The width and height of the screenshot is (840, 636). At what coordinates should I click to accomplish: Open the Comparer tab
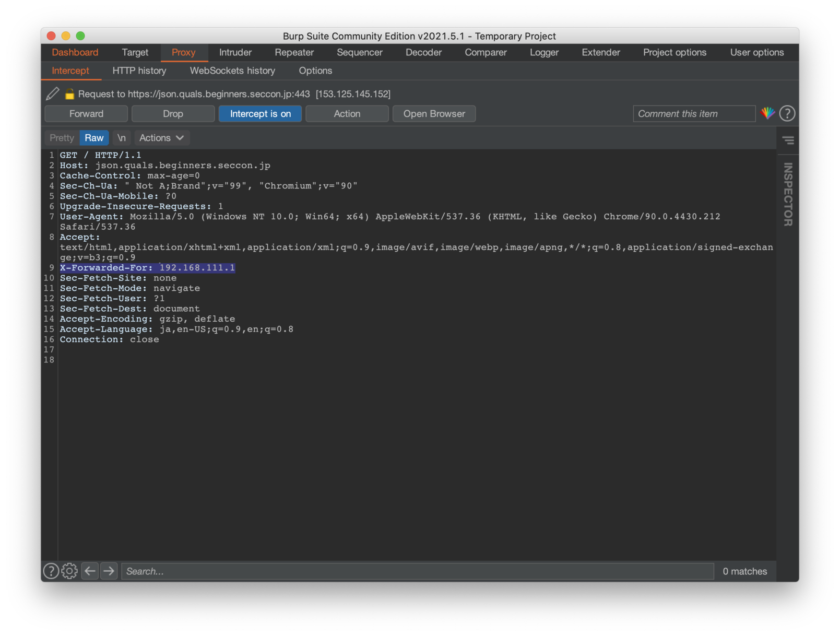tap(486, 52)
